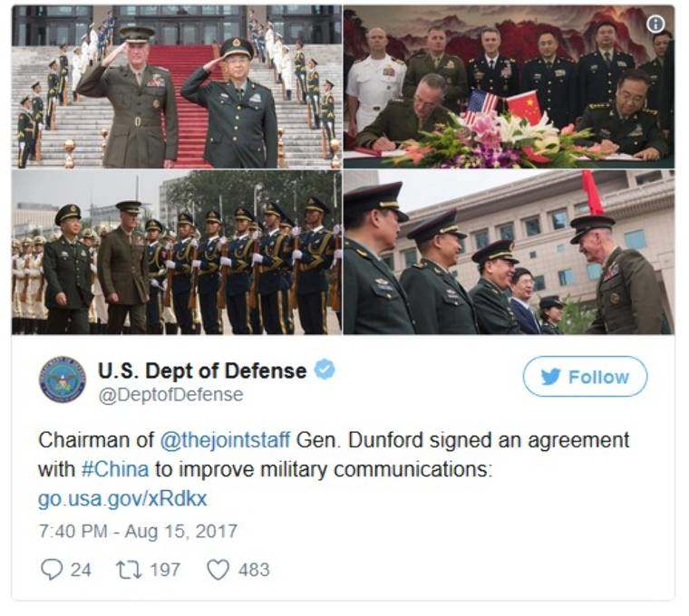This screenshot has height=616, width=689.
Task: Click the retweet arrows icon
Action: pos(129,570)
